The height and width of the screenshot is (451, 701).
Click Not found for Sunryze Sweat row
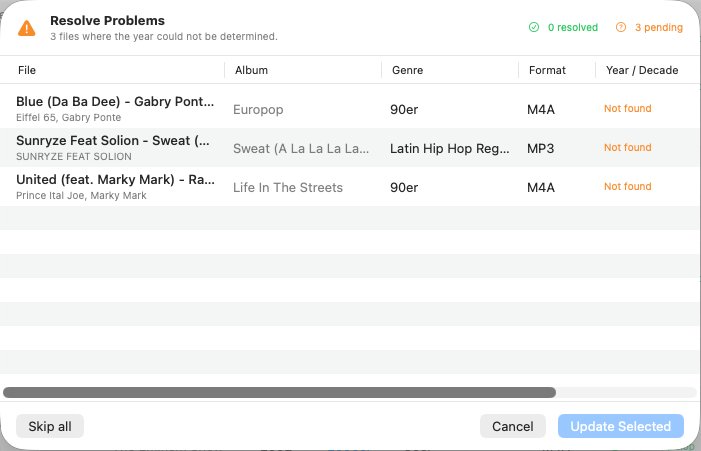coord(627,148)
